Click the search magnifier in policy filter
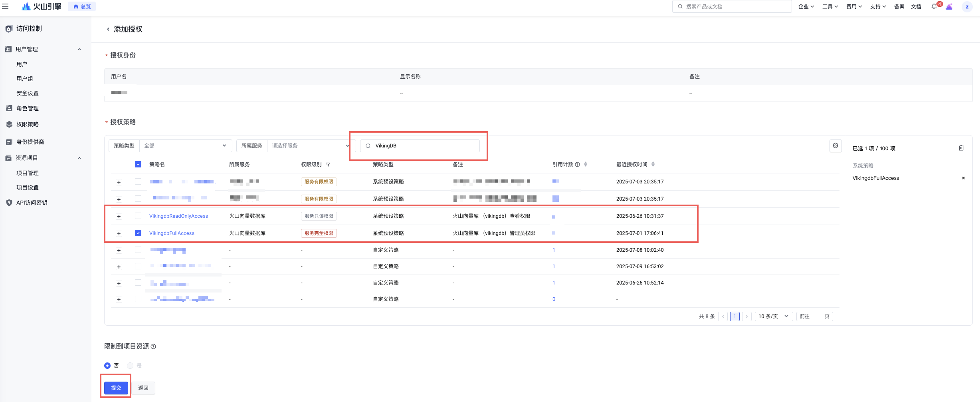Image resolution: width=980 pixels, height=402 pixels. [368, 146]
